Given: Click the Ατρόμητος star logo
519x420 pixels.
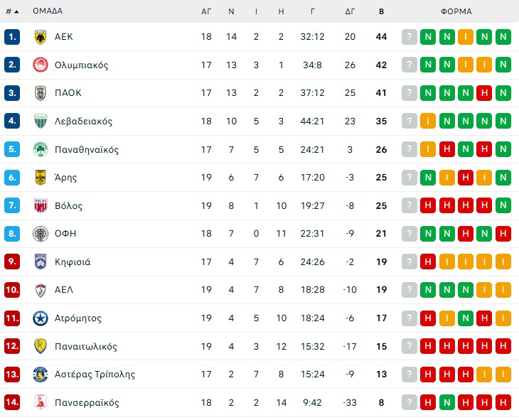Looking at the screenshot, I should 40,318.
